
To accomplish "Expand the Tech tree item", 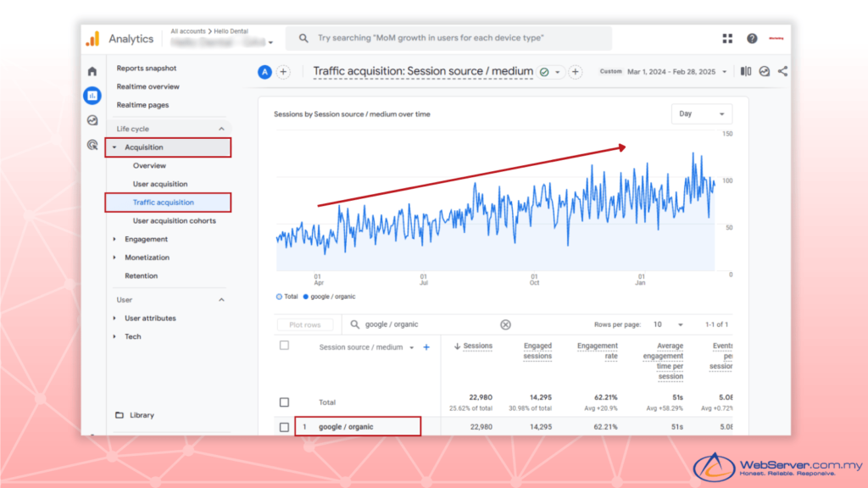I will [114, 336].
